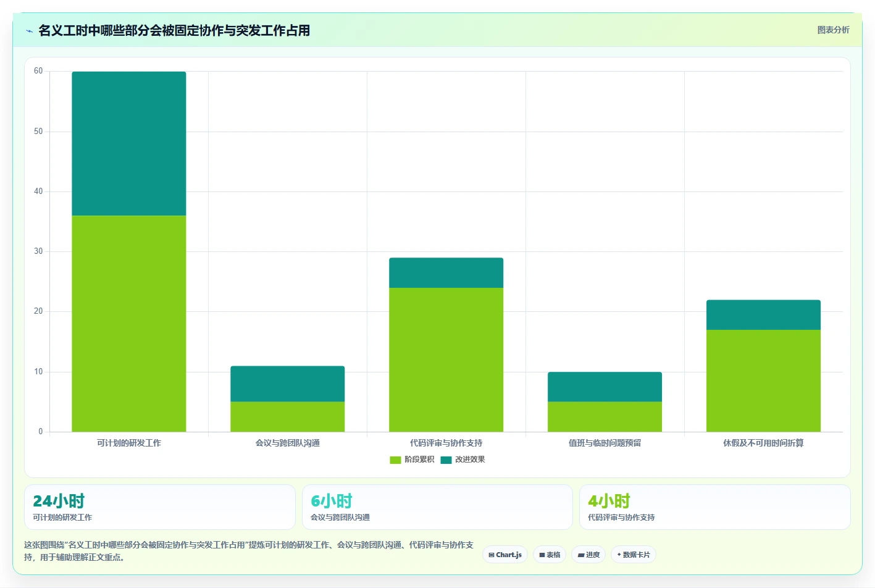Click the 6小时 stat value
The width and height of the screenshot is (875, 588).
[x=332, y=501]
